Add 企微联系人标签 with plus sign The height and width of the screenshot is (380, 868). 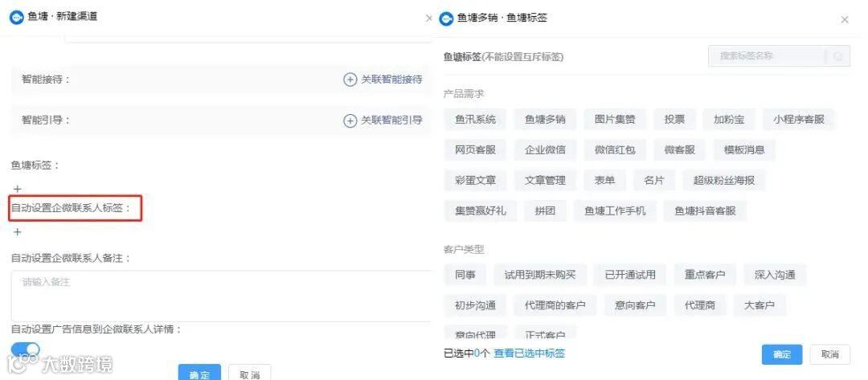[17, 232]
